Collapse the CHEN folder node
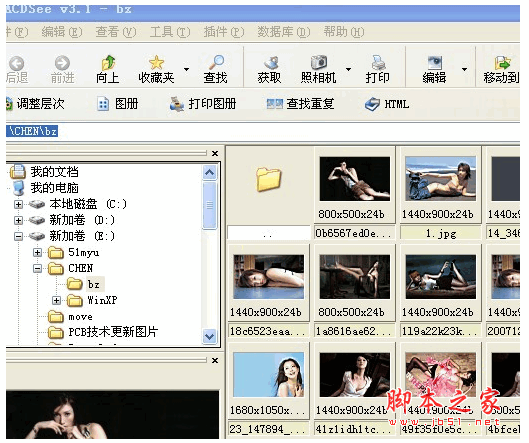This screenshot has width=529, height=443. coord(37,269)
